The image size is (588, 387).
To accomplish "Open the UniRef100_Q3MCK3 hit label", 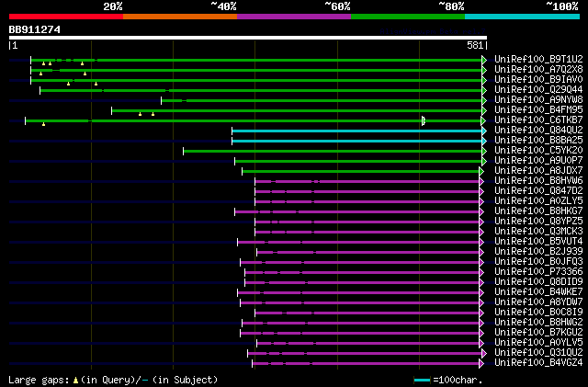I will pyautogui.click(x=538, y=232).
